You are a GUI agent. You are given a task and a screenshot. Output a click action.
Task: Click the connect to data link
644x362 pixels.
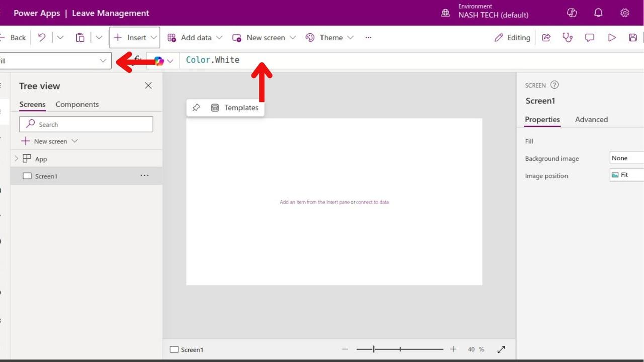372,202
